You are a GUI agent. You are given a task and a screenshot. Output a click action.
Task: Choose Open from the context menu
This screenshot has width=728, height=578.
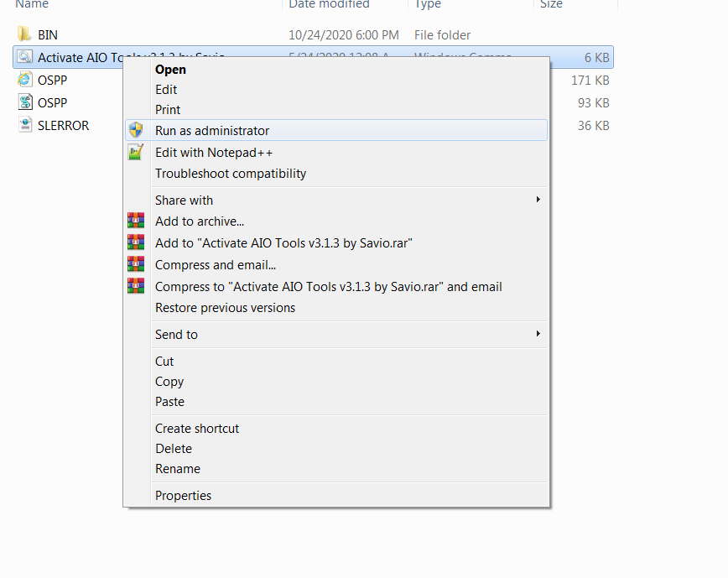coord(170,70)
